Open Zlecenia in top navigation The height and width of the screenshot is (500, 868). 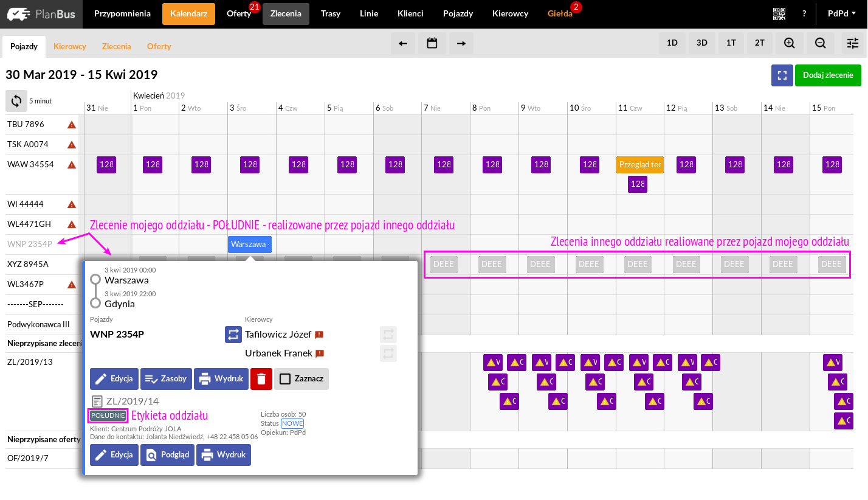(x=286, y=13)
